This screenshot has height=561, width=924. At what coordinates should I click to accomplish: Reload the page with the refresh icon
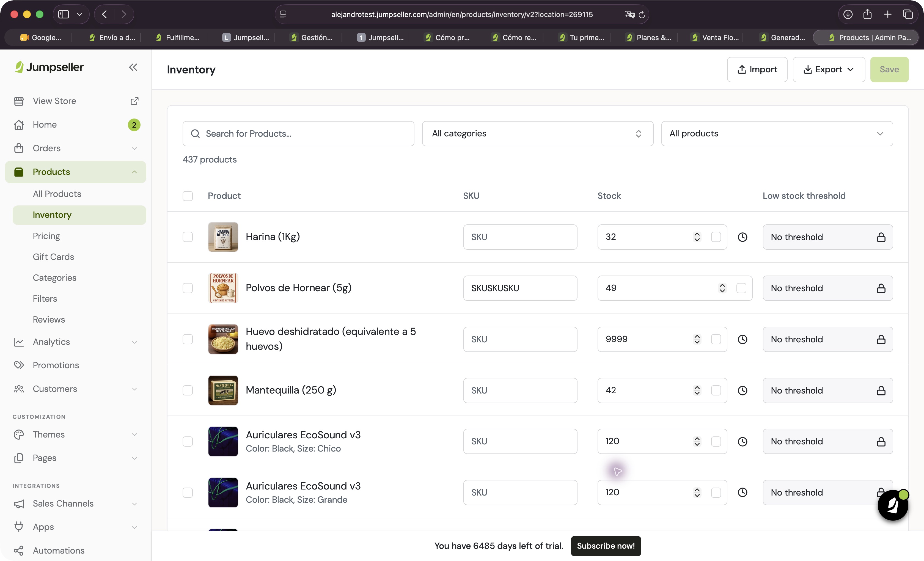pyautogui.click(x=642, y=15)
